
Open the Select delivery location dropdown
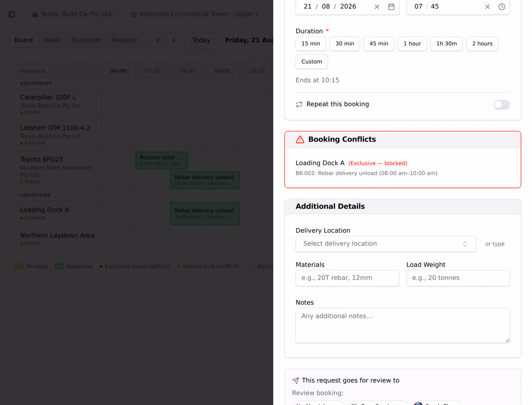click(x=386, y=244)
